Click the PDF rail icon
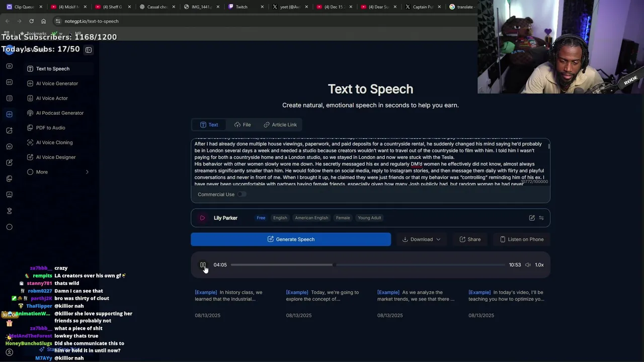The height and width of the screenshot is (362, 644). coord(9,178)
